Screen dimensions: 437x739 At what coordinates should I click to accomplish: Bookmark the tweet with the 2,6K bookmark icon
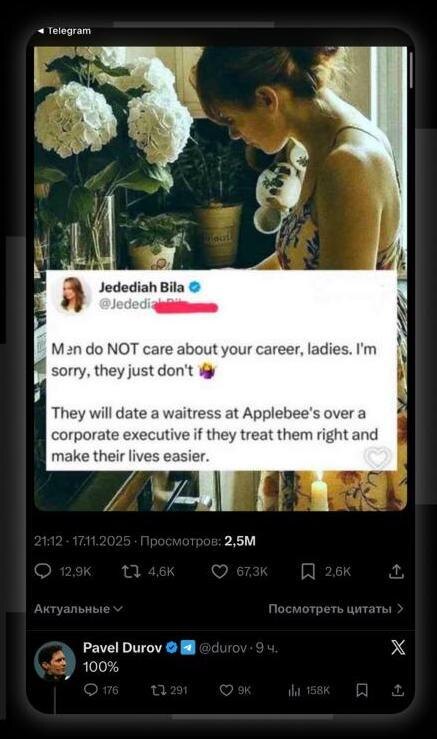[x=308, y=571]
